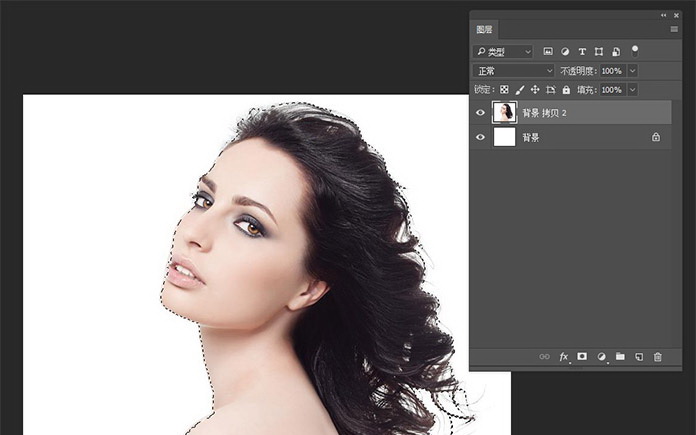Hide the 背景 layer
696x435 pixels.
tap(480, 137)
